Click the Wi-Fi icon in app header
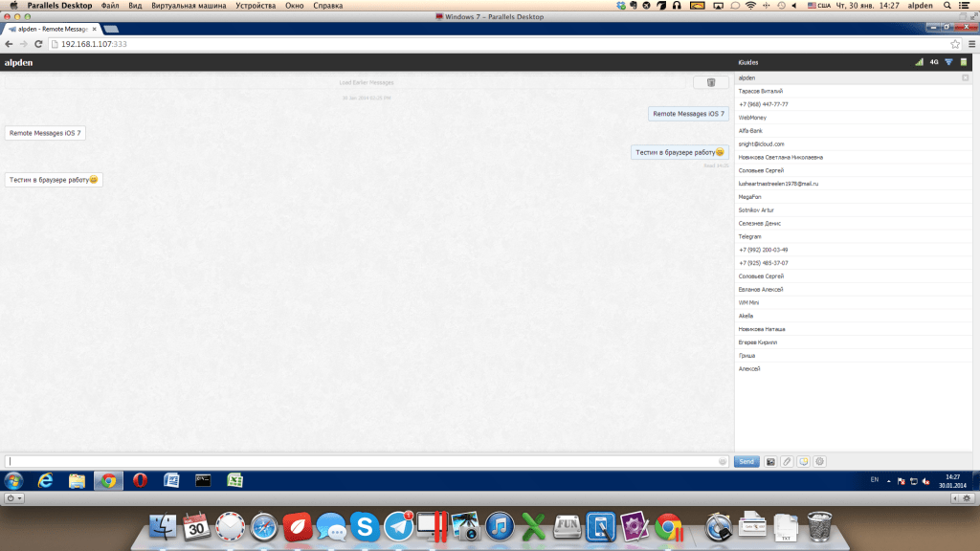Viewport: 980px width, 551px height. click(948, 62)
